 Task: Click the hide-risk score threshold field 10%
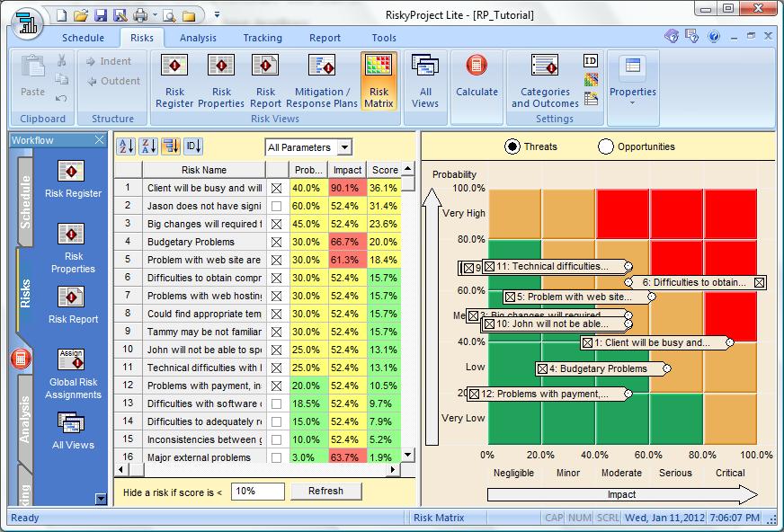tap(257, 491)
